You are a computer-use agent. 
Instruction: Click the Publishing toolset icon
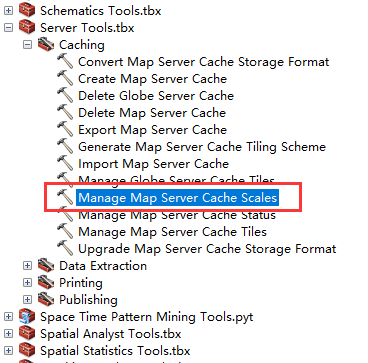point(46,300)
